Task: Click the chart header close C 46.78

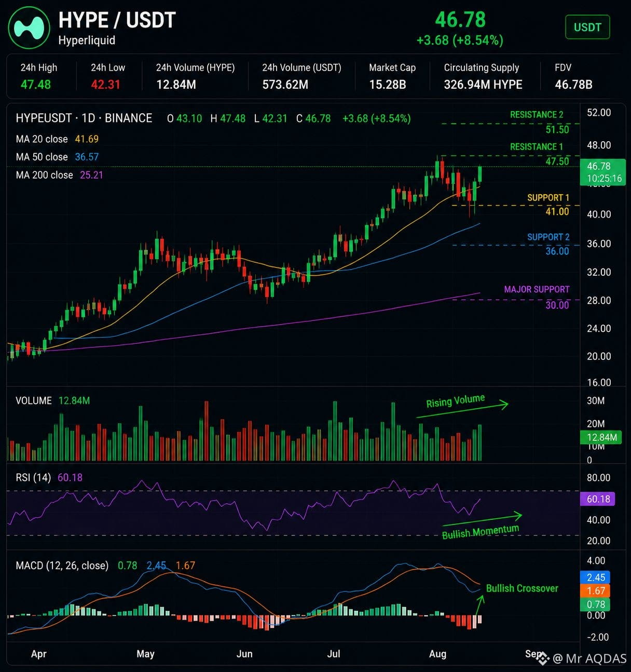Action: (313, 118)
